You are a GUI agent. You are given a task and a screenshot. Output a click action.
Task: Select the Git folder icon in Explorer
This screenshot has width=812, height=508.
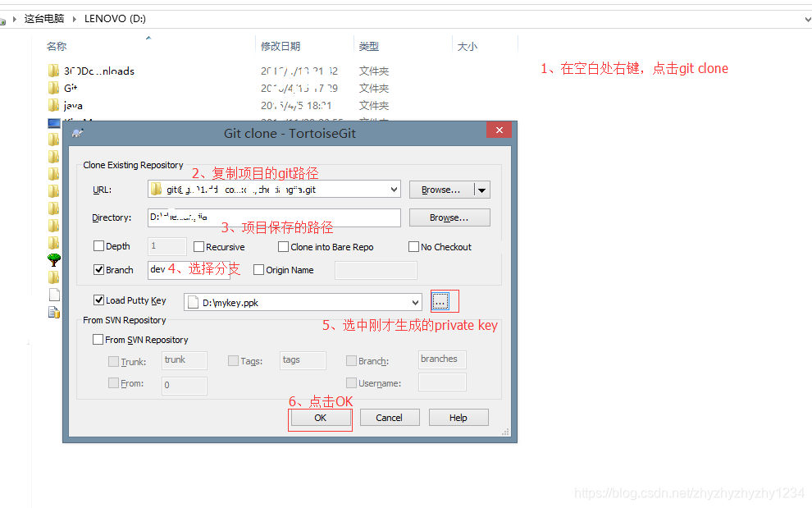[53, 88]
